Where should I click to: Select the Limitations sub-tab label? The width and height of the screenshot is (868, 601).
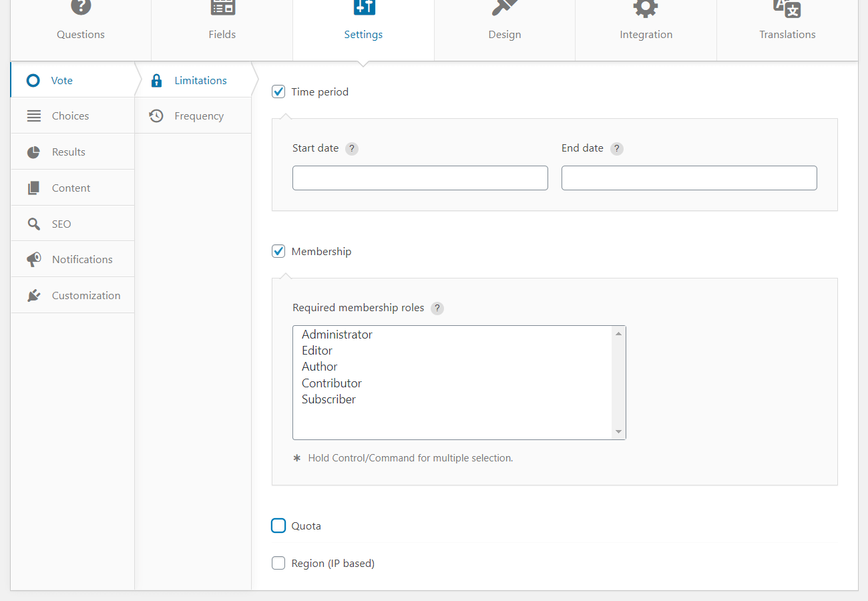(200, 81)
